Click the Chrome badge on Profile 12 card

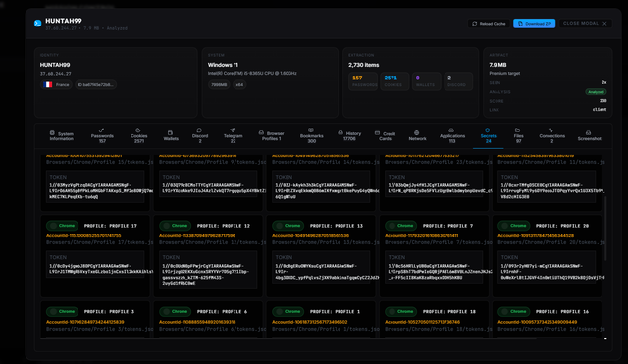pyautogui.click(x=175, y=226)
